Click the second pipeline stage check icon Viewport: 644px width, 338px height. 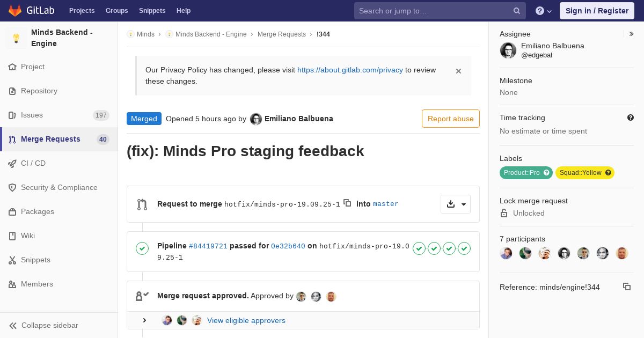coord(434,248)
